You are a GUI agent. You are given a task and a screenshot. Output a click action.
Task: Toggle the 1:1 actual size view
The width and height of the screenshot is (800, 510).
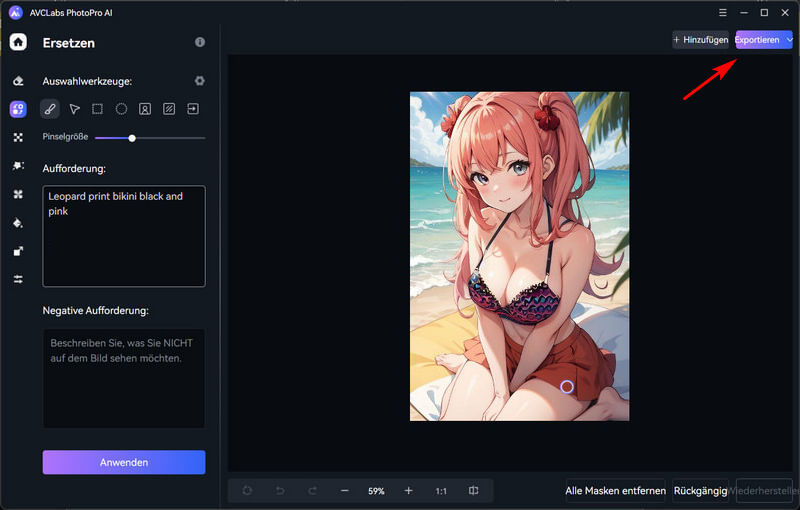[x=441, y=491]
